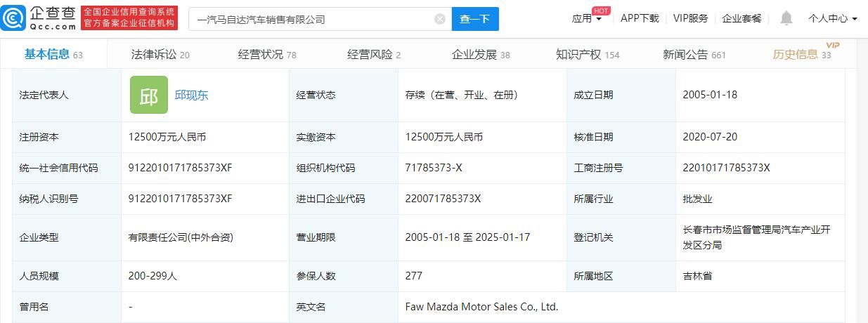The image size is (868, 323).
Task: Select the registration authority 长春市市场监督管理局 text
Action: 757,237
